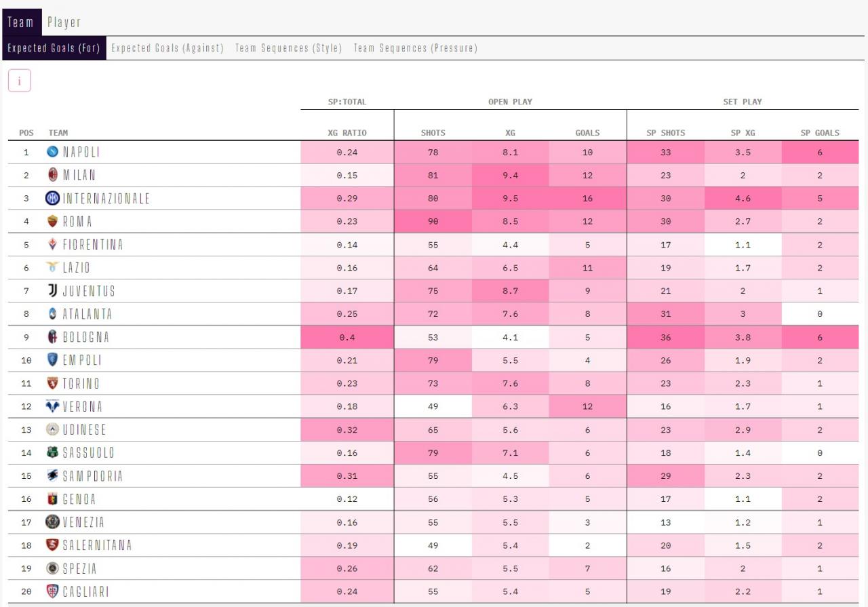Click the SAMPDORIA team name

tap(93, 475)
